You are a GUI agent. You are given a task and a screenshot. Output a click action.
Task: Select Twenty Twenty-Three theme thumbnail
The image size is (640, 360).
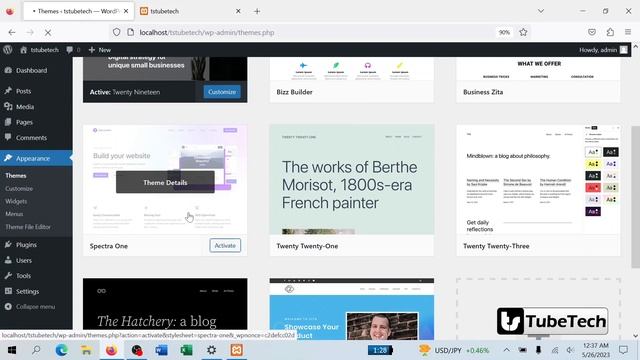[538, 180]
